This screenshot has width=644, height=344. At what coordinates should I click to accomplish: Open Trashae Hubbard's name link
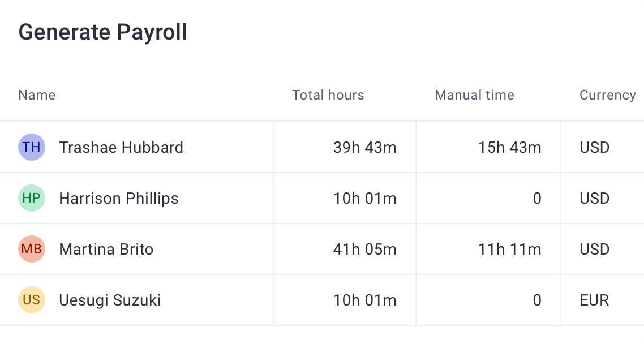(121, 148)
